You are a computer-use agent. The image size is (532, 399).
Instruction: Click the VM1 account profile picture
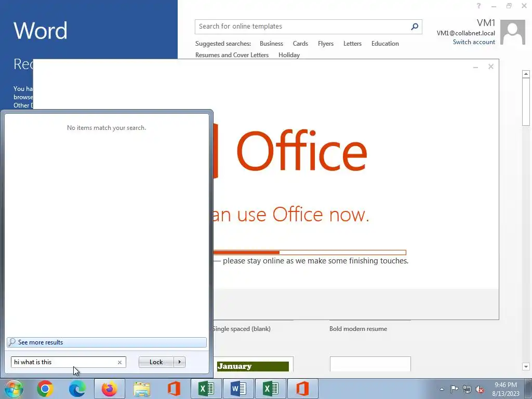513,32
